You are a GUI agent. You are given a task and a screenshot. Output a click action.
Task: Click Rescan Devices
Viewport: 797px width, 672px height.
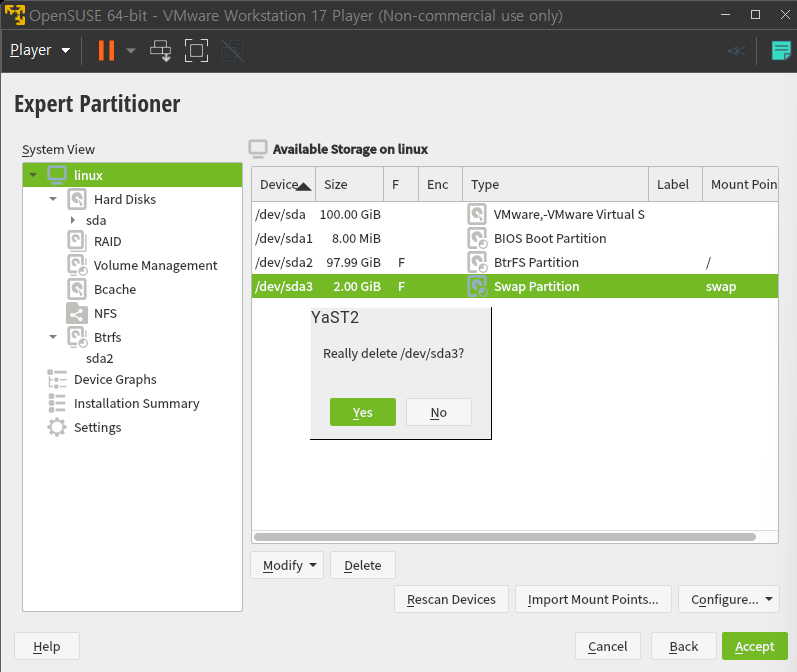click(451, 599)
